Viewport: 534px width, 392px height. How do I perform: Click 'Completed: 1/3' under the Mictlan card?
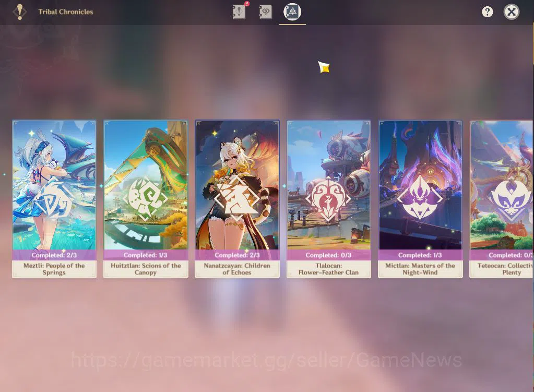pos(420,255)
